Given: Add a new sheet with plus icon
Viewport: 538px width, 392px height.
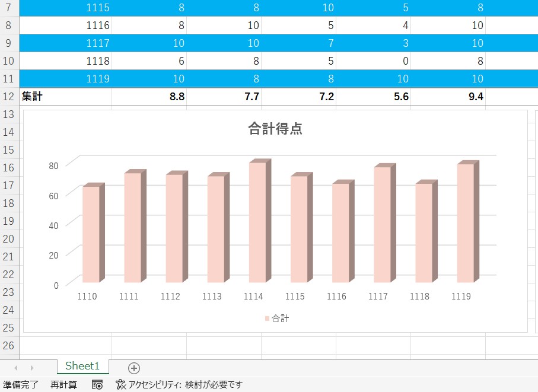Looking at the screenshot, I should [x=134, y=368].
